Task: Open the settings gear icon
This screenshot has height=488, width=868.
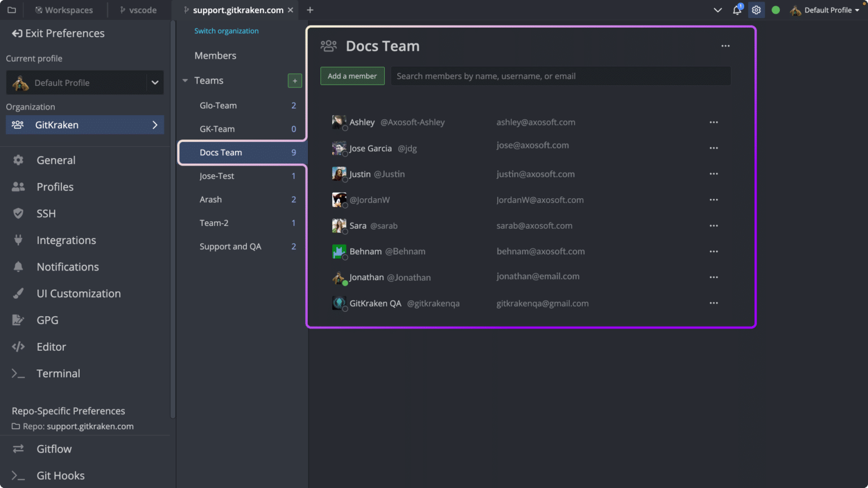Action: pos(756,10)
